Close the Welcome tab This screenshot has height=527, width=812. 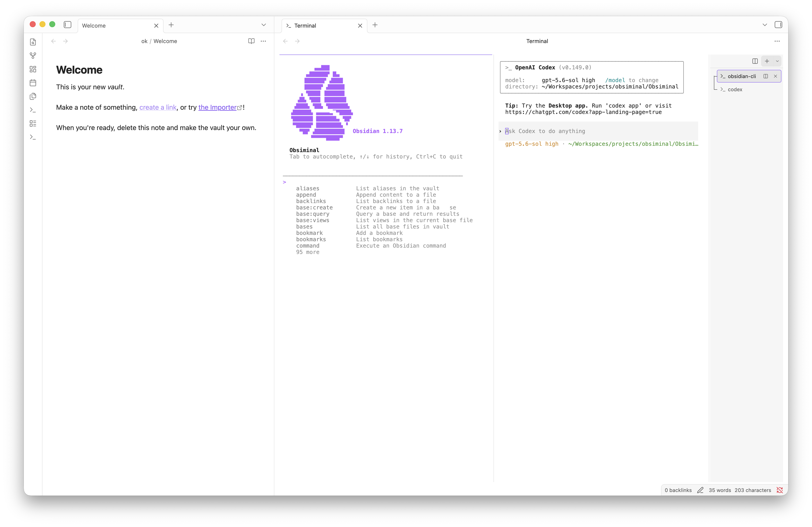(x=156, y=26)
